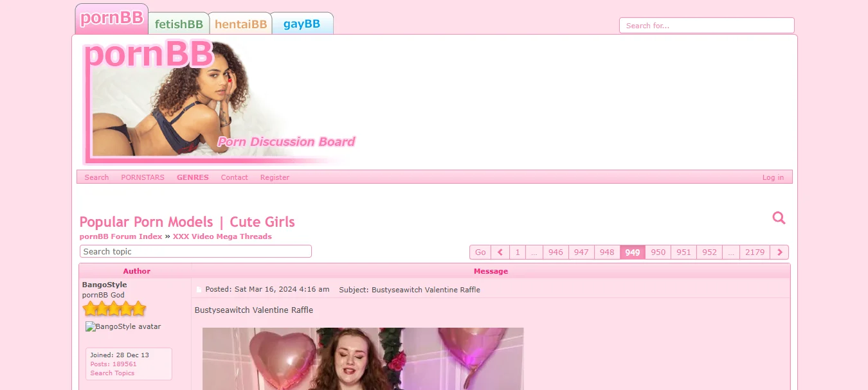Switch to the pornBB tab

(112, 19)
